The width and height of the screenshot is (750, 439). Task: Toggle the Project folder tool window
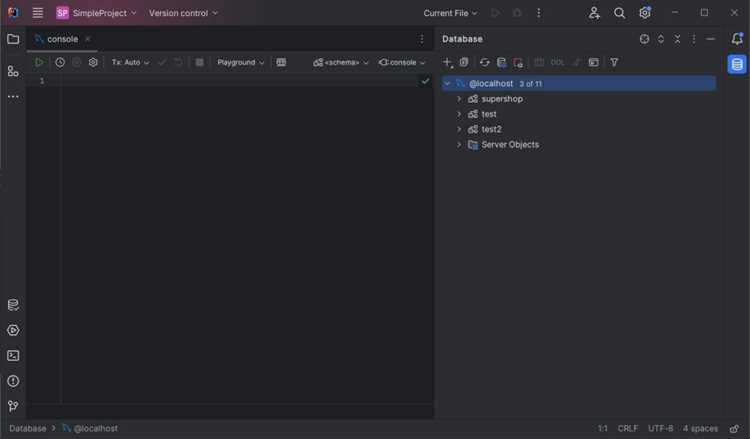click(13, 39)
